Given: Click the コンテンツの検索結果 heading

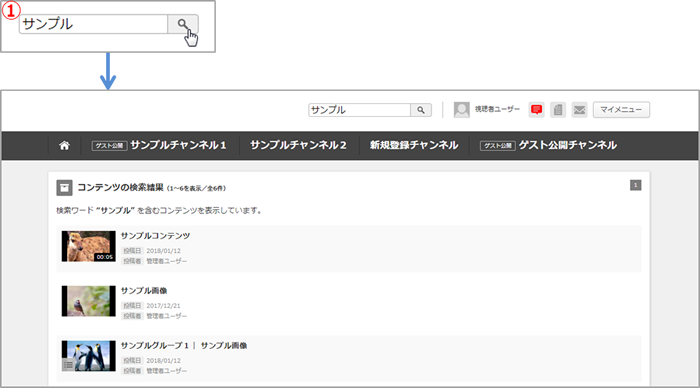Looking at the screenshot, I should tap(121, 188).
